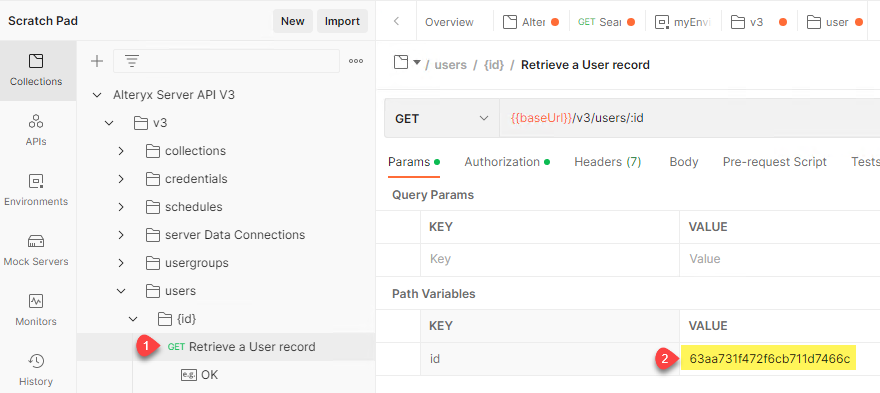Click the tab scroll left arrow
Viewport: 880px width, 393px height.
[396, 21]
